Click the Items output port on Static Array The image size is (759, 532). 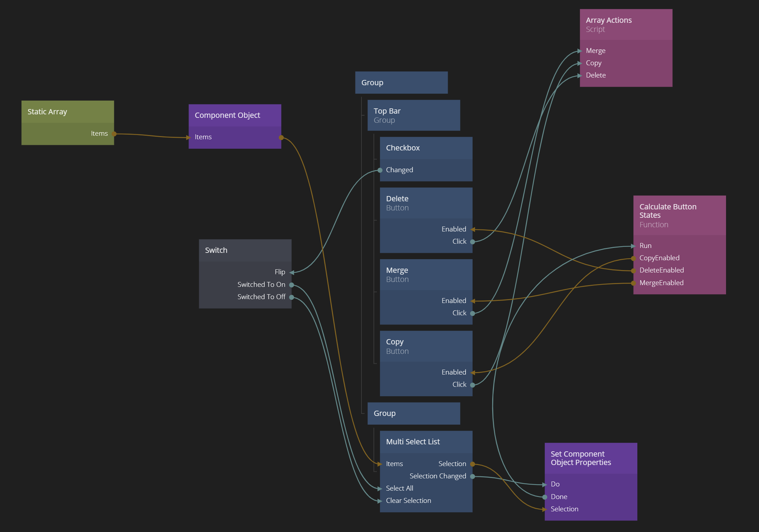[114, 134]
